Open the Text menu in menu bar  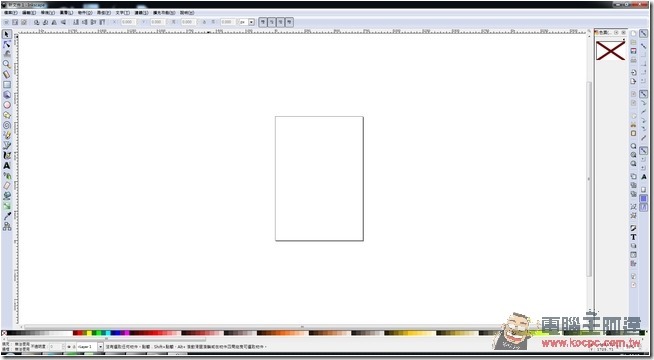pos(122,13)
